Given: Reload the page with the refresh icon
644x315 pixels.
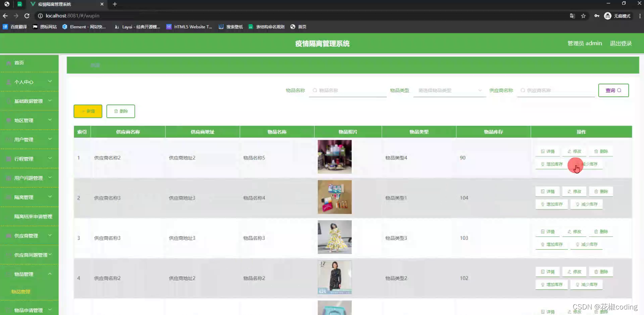Looking at the screenshot, I should pos(27,16).
